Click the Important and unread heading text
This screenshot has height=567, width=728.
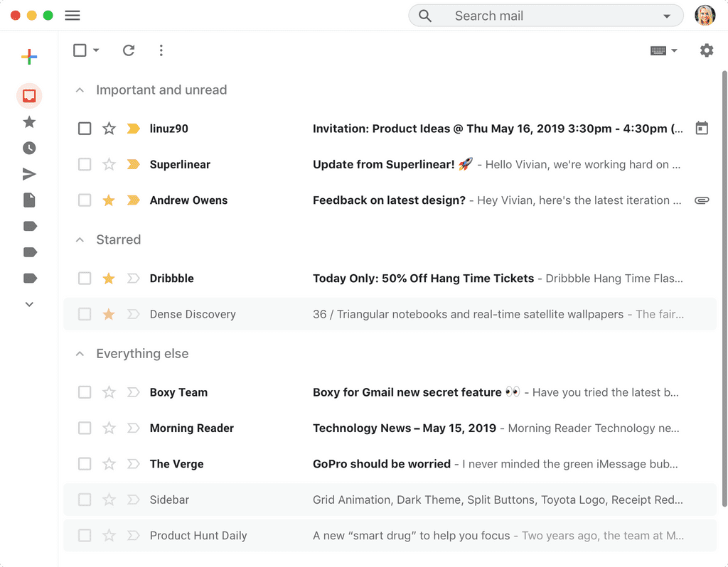tap(161, 90)
